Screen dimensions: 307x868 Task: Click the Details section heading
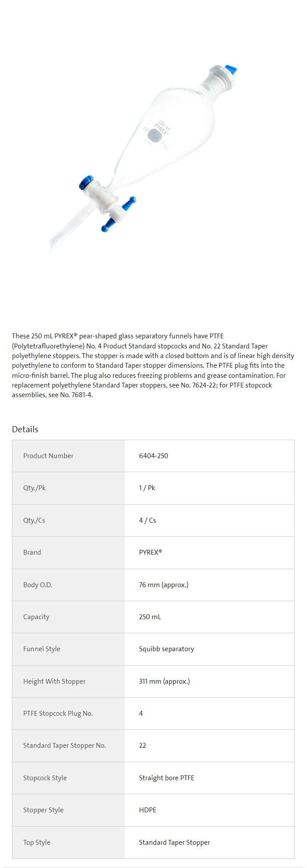pyautogui.click(x=25, y=429)
